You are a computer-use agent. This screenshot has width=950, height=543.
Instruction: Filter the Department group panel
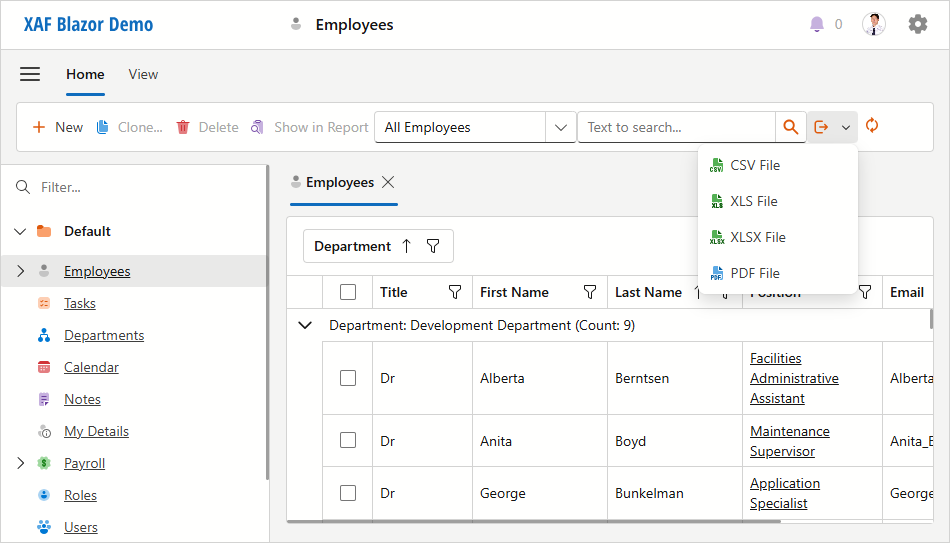[433, 246]
